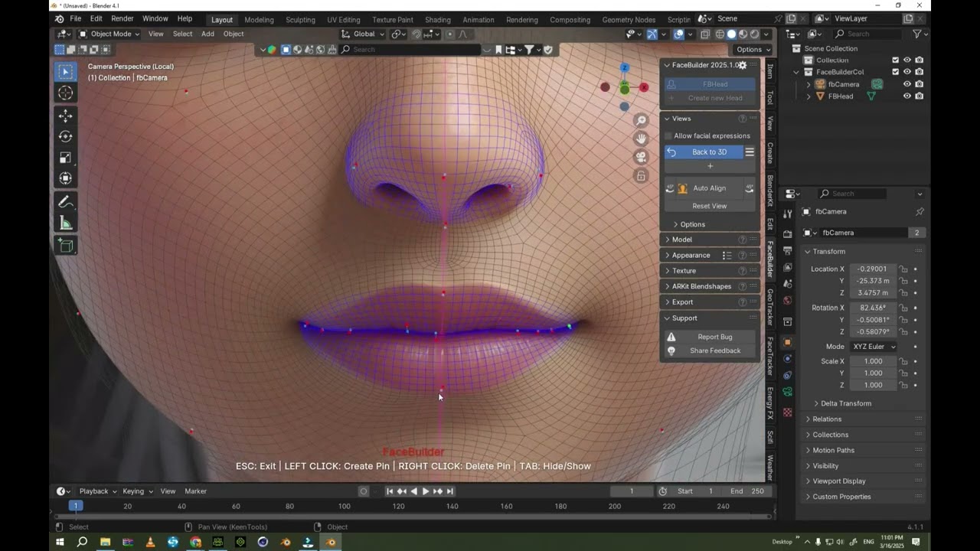Open Global transform orientation dropdown
The height and width of the screenshot is (551, 980).
coord(362,34)
